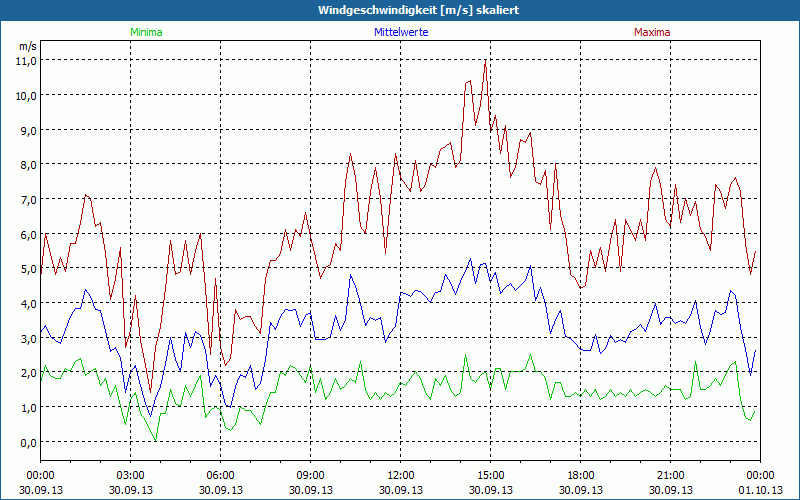Image resolution: width=800 pixels, height=500 pixels.
Task: Click the Minima legend label
Action: [x=146, y=32]
